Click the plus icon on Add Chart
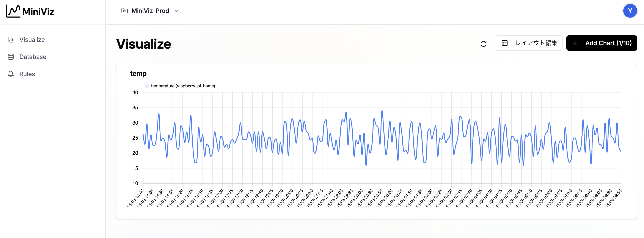The image size is (644, 238). pos(575,43)
